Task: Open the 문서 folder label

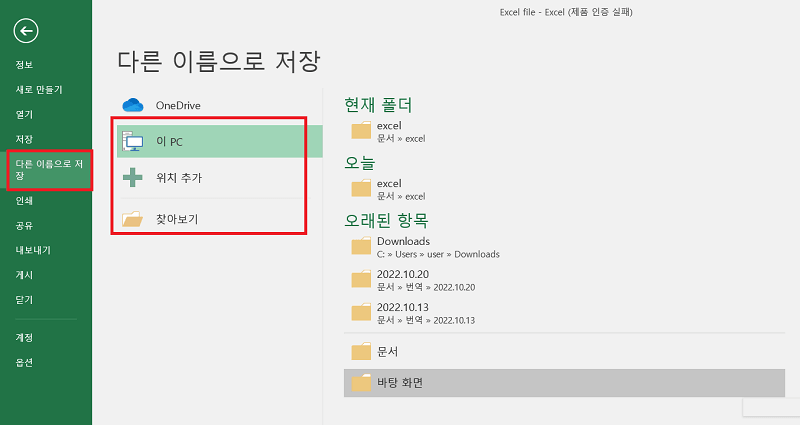Action: tap(387, 352)
